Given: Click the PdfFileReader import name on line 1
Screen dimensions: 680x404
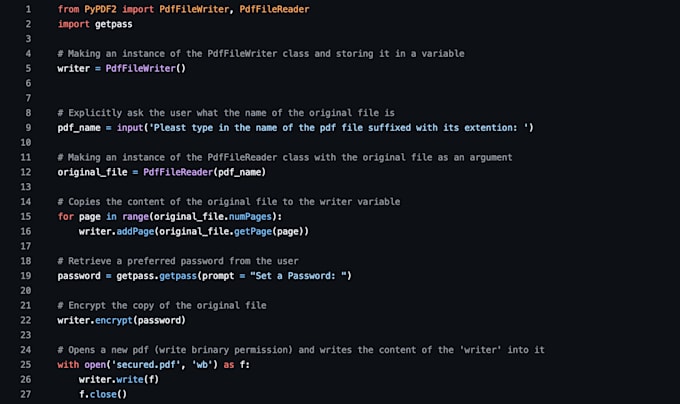Looking at the screenshot, I should click(x=275, y=9).
